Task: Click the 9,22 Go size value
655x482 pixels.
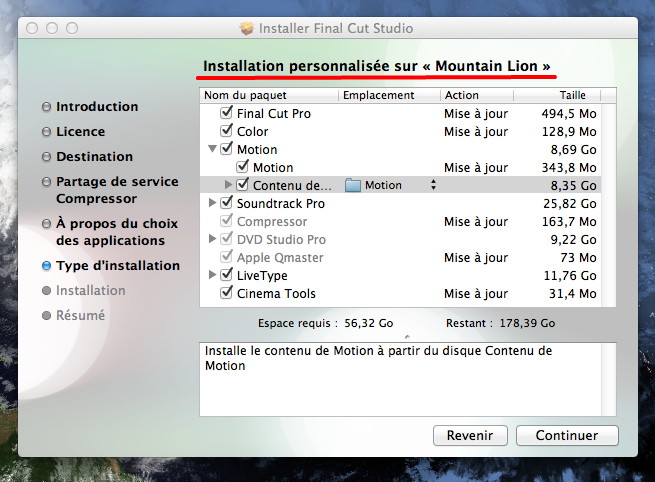Action: tap(573, 239)
